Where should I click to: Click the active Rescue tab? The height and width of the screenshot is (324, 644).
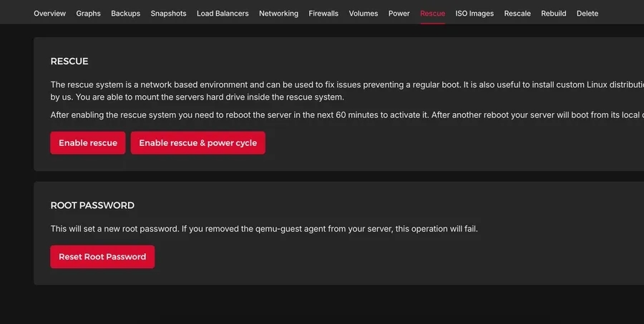click(x=432, y=14)
